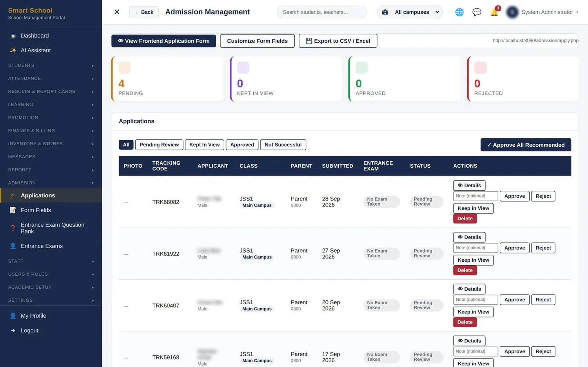Image resolution: width=588 pixels, height=367 pixels.
Task: Show Approved applications tab
Action: coord(242,145)
